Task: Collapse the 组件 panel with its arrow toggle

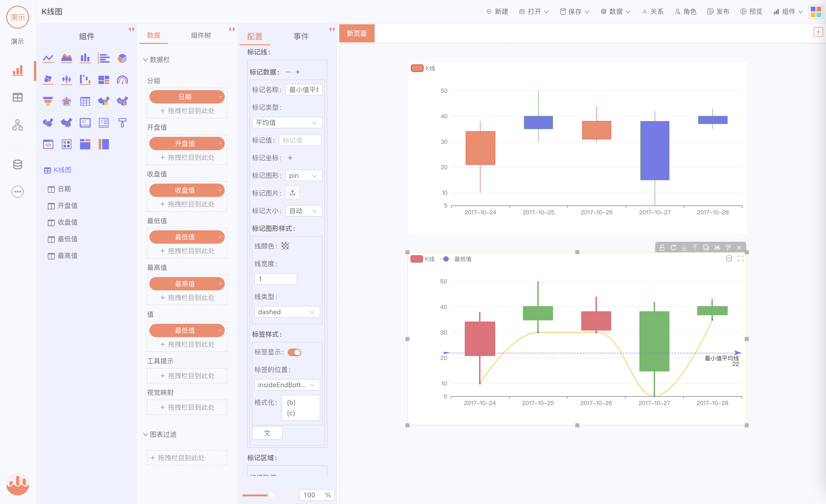Action: pyautogui.click(x=131, y=30)
